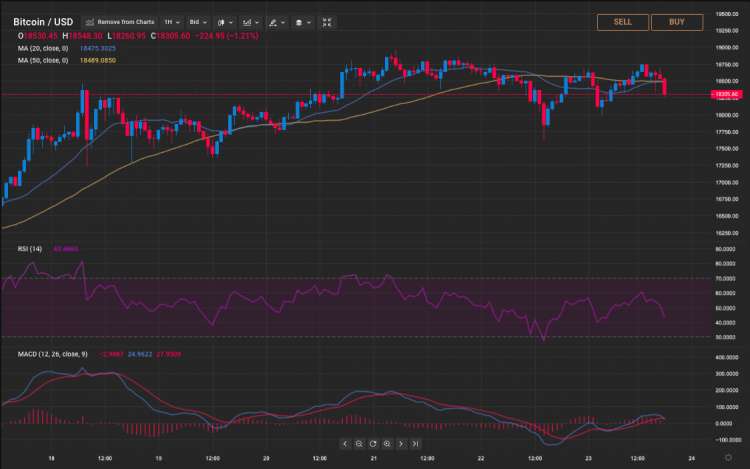Screen dimensions: 750x469
Task: Click the close price C18305.60
Action: click(x=170, y=36)
